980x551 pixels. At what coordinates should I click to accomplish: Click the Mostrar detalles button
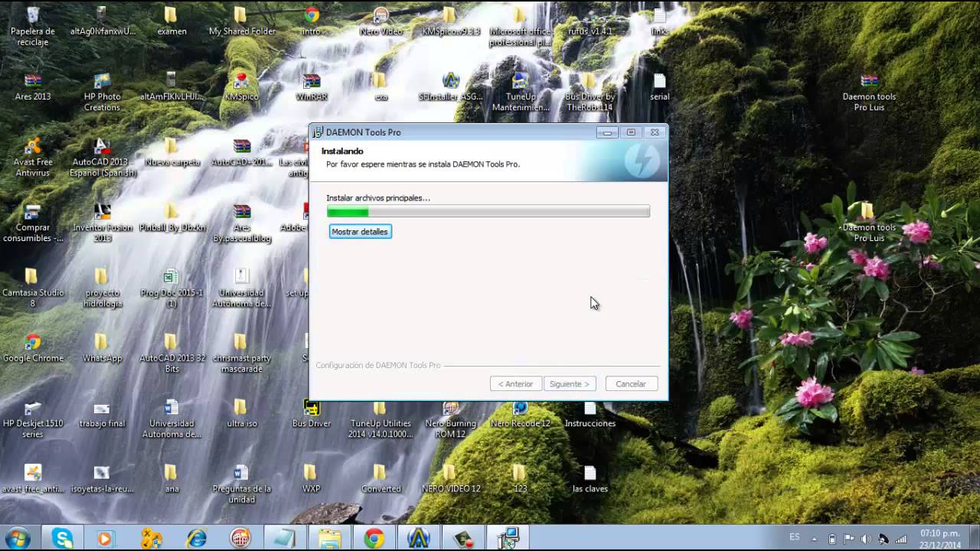point(360,231)
